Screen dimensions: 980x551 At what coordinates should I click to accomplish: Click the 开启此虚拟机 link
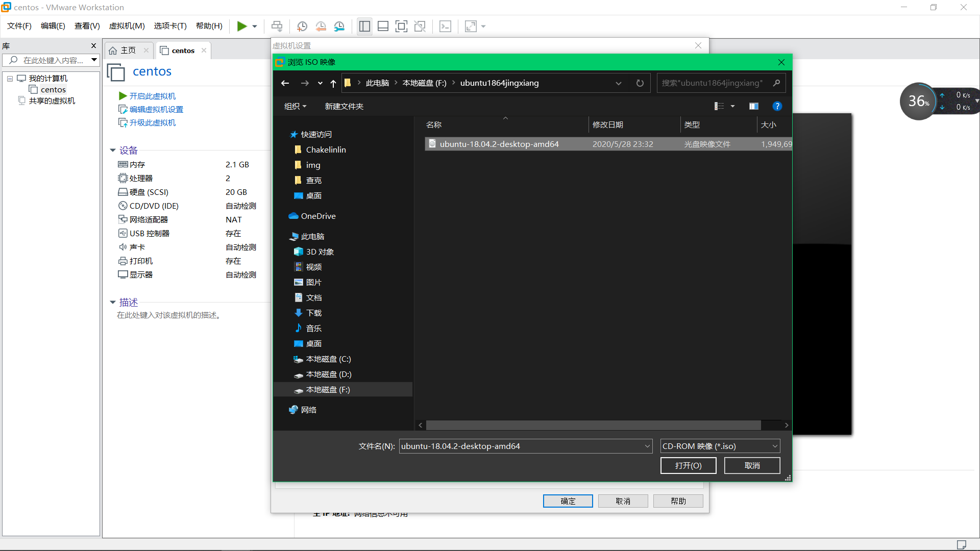(152, 96)
